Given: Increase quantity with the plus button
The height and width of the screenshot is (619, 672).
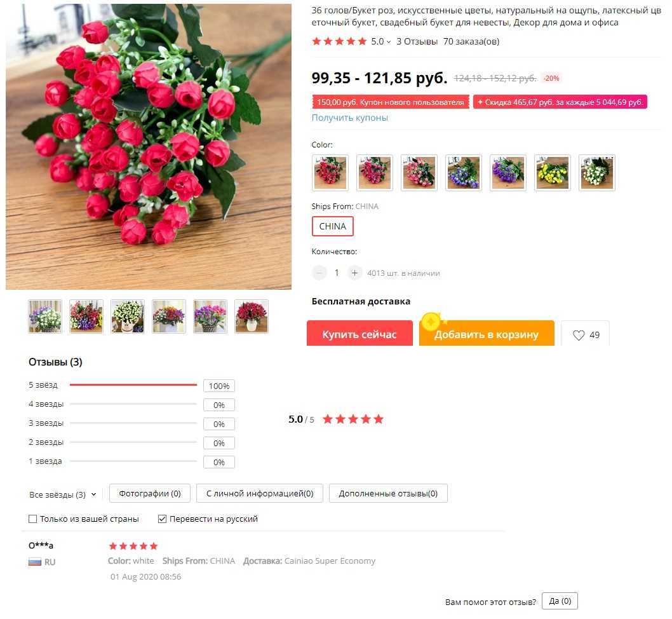Looking at the screenshot, I should (x=354, y=273).
